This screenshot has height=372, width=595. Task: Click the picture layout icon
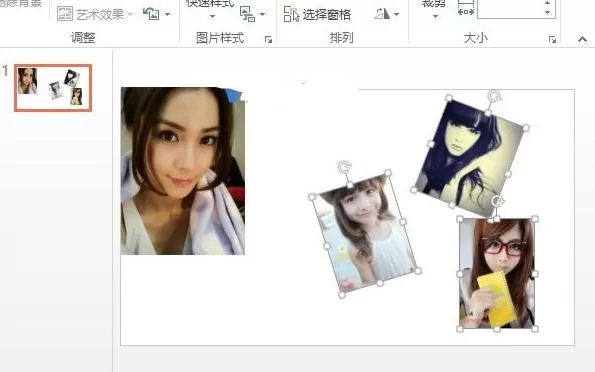[x=247, y=14]
